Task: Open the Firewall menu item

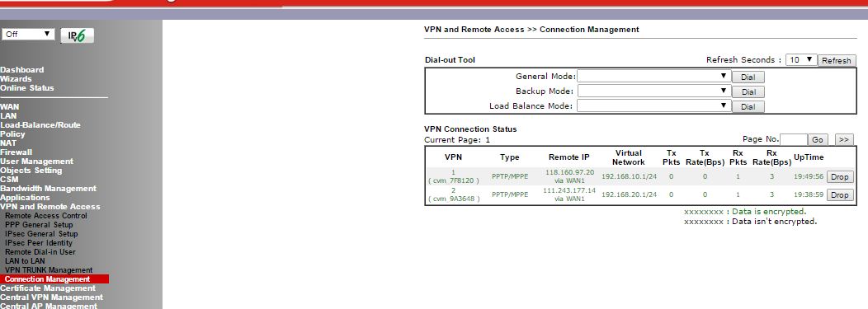Action: (16, 152)
